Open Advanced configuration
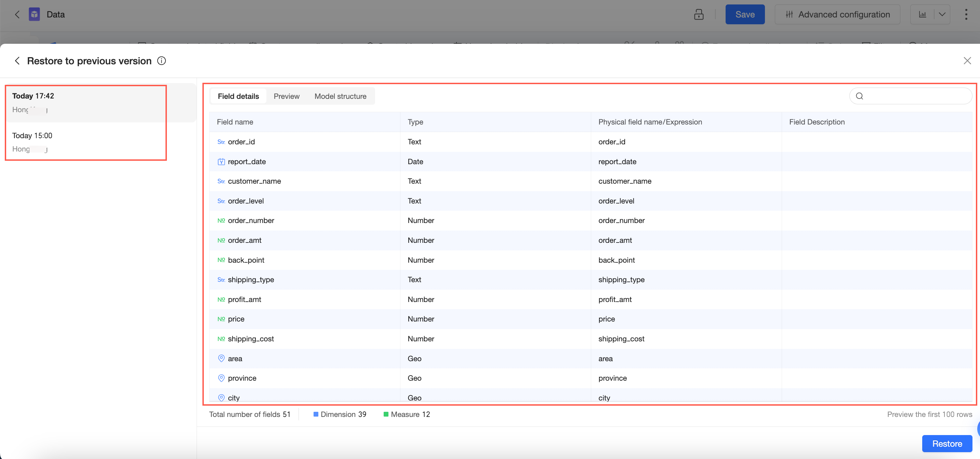Screen dimensions: 980x459 [837, 14]
